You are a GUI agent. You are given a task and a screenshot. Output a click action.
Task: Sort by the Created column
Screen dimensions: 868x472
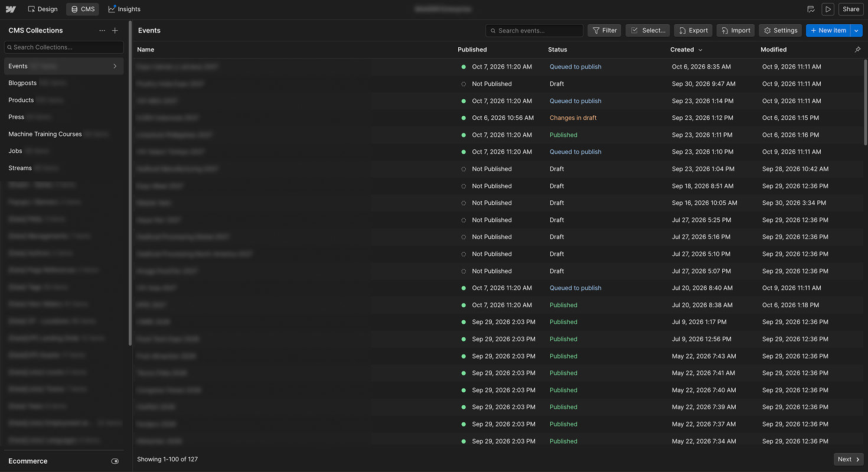coord(686,50)
